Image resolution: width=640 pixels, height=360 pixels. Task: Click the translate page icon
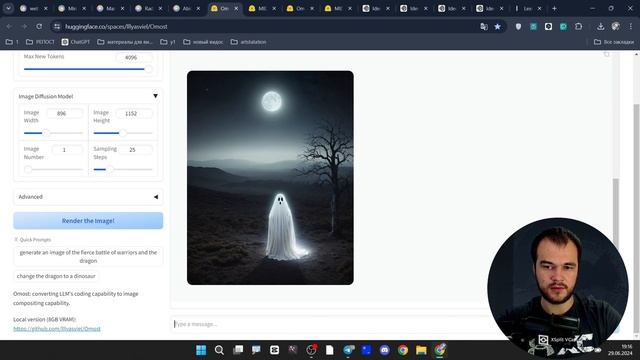coord(484,27)
